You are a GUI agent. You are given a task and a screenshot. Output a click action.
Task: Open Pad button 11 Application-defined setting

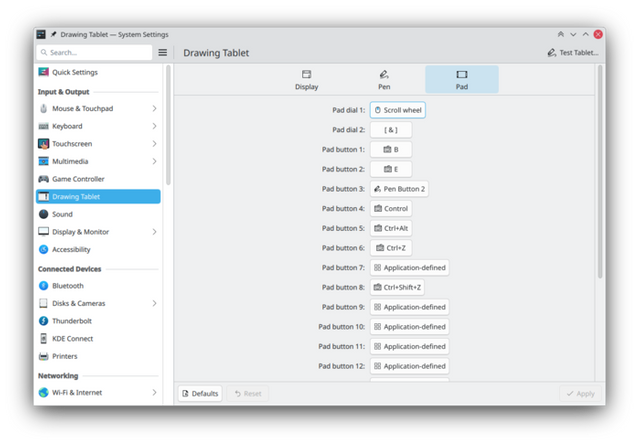(409, 346)
